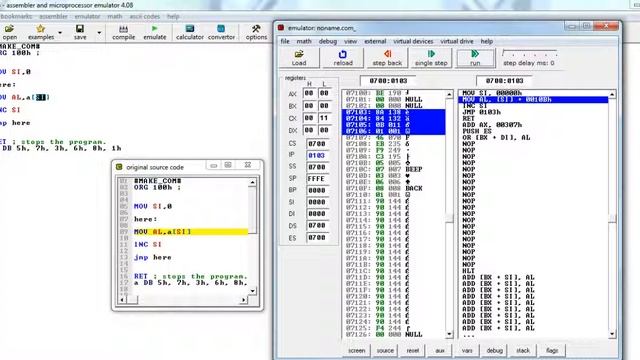Click disassembly list scroll down arrow
This screenshot has width=640, height=360.
click(x=612, y=334)
